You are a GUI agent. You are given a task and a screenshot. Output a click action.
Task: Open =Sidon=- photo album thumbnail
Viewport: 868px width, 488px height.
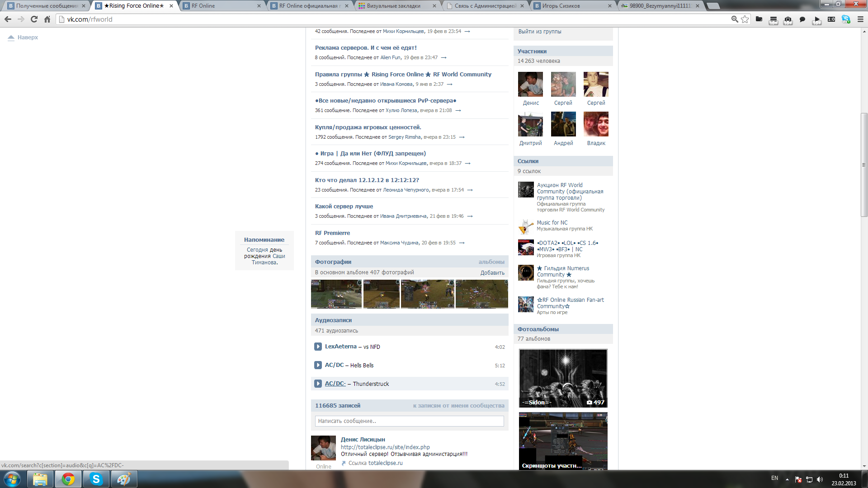tap(563, 378)
